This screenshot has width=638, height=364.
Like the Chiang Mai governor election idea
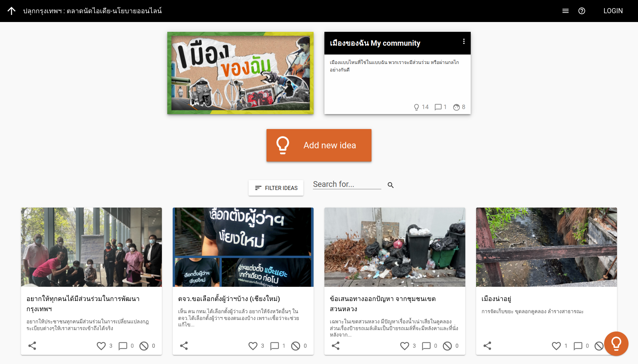[x=253, y=346]
